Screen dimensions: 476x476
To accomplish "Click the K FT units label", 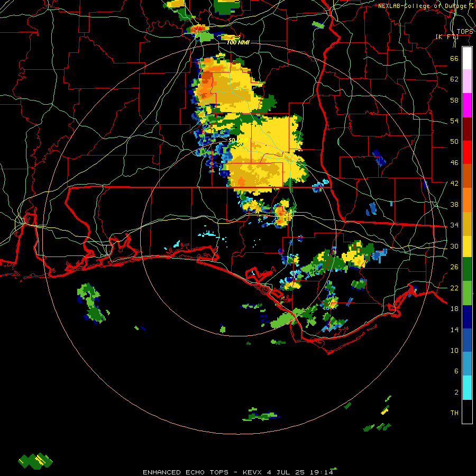I will (447, 36).
